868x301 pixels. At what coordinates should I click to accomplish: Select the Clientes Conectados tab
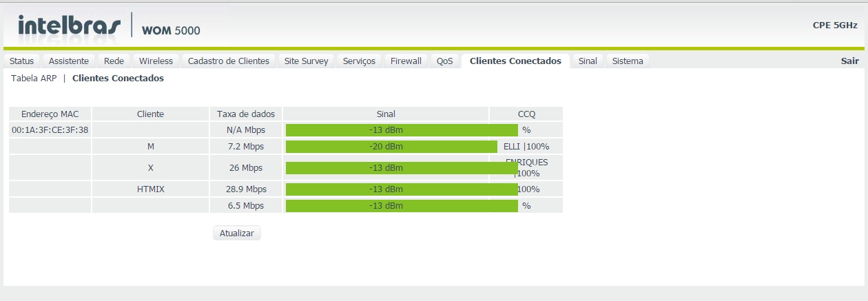tap(515, 61)
